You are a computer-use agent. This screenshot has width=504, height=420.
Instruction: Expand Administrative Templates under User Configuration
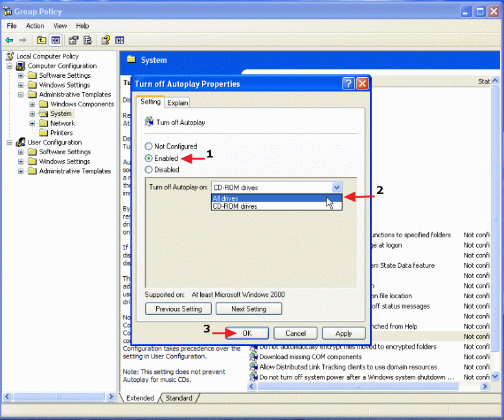[x=21, y=171]
